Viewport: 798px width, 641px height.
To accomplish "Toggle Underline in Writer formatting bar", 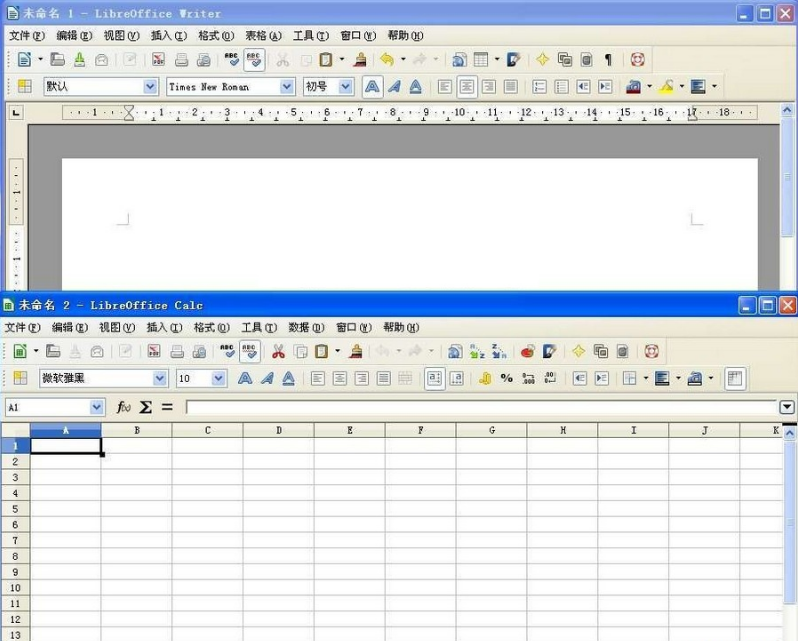I will click(416, 86).
